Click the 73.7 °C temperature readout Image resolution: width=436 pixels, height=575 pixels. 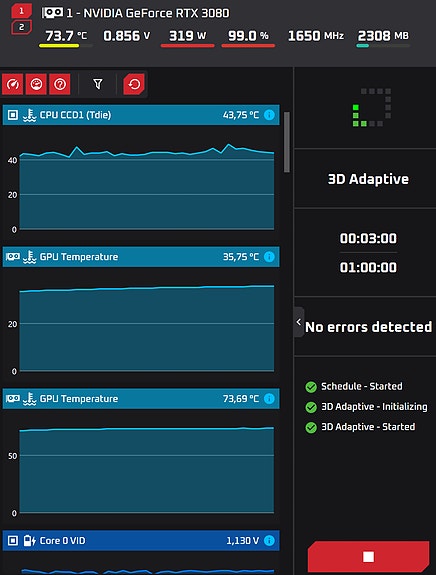coord(66,36)
